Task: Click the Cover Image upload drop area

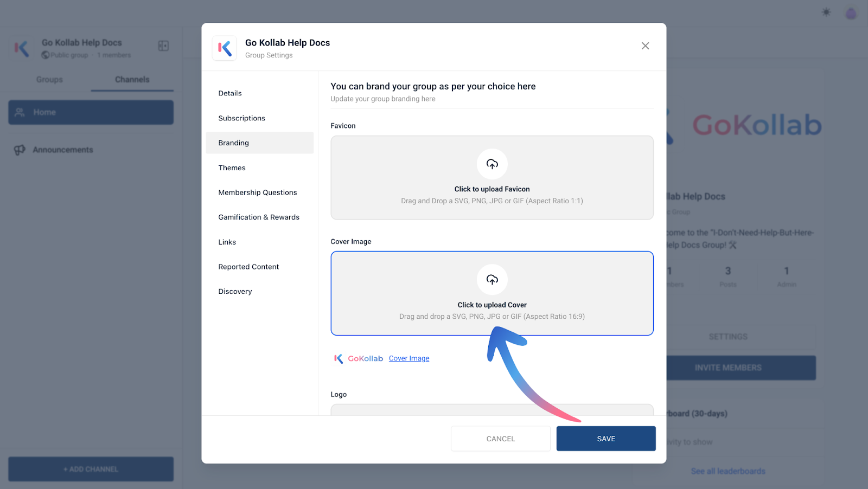Action: pos(492,293)
